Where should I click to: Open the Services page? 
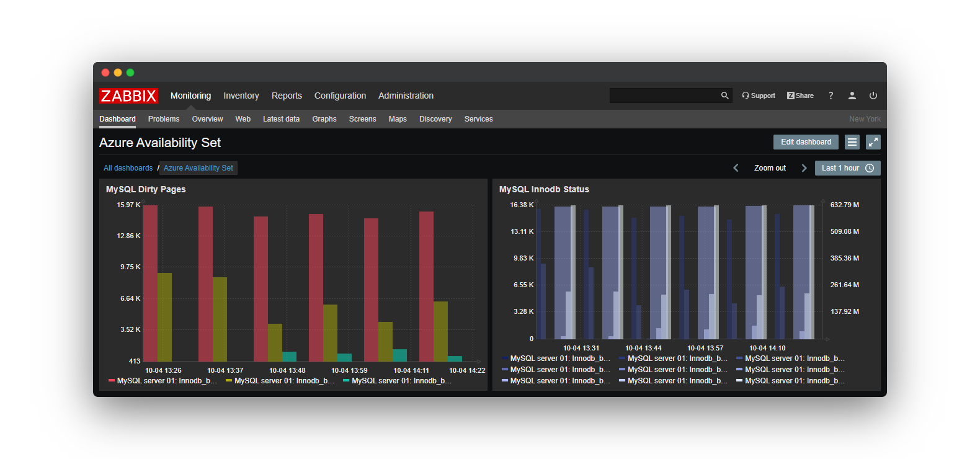pos(478,119)
